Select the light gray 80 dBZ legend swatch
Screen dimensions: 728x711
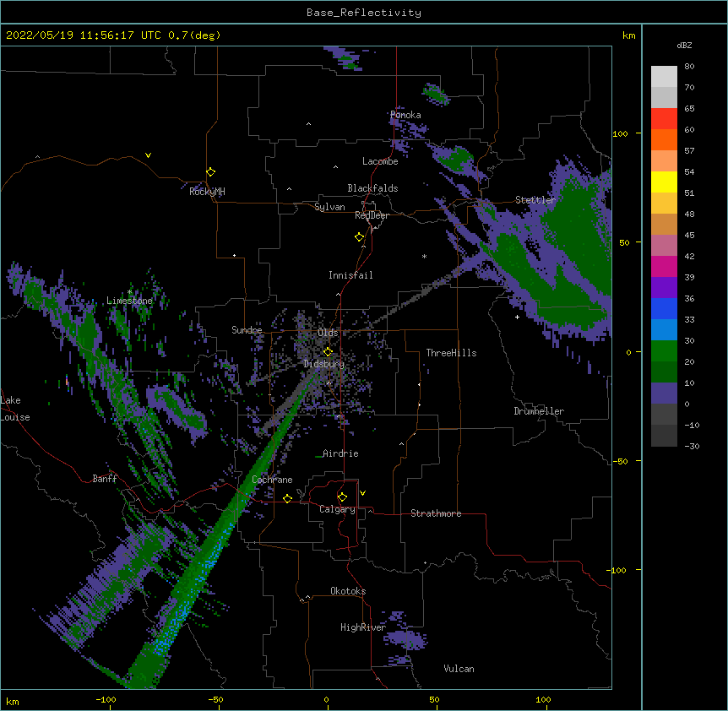coord(664,77)
